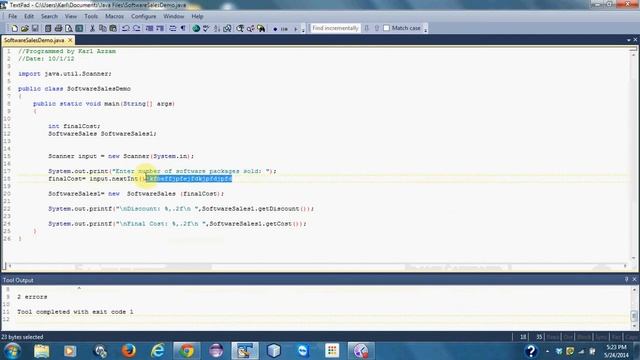
Task: Toggle word wrap
Action: [173, 28]
